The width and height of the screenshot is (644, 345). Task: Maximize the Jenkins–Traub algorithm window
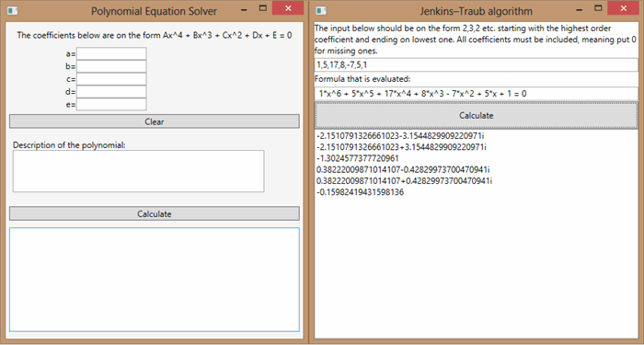point(598,8)
